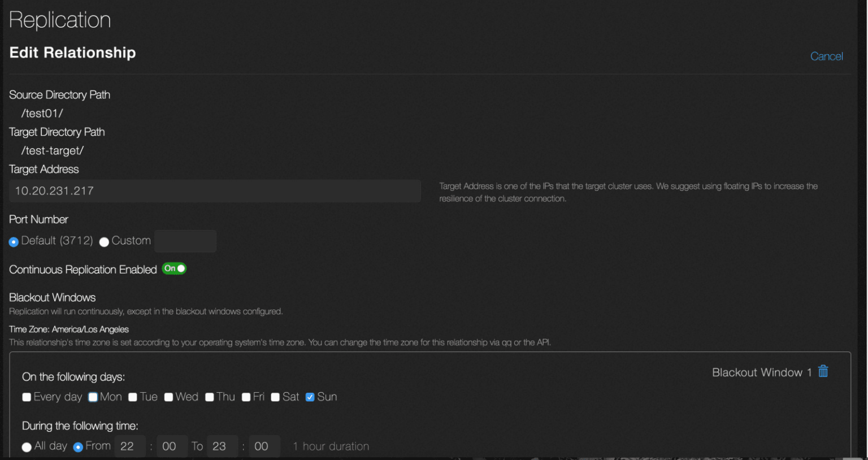Click the Cancel link
Viewport: 868px width, 460px height.
pos(826,56)
